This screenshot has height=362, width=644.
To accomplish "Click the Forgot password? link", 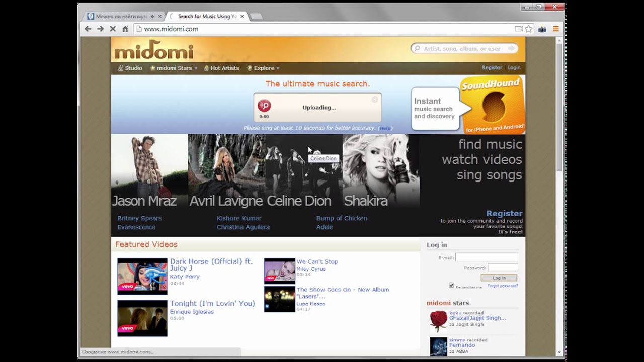I will point(503,286).
